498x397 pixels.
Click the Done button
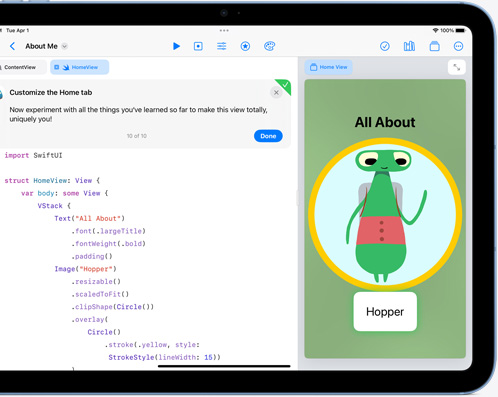268,136
